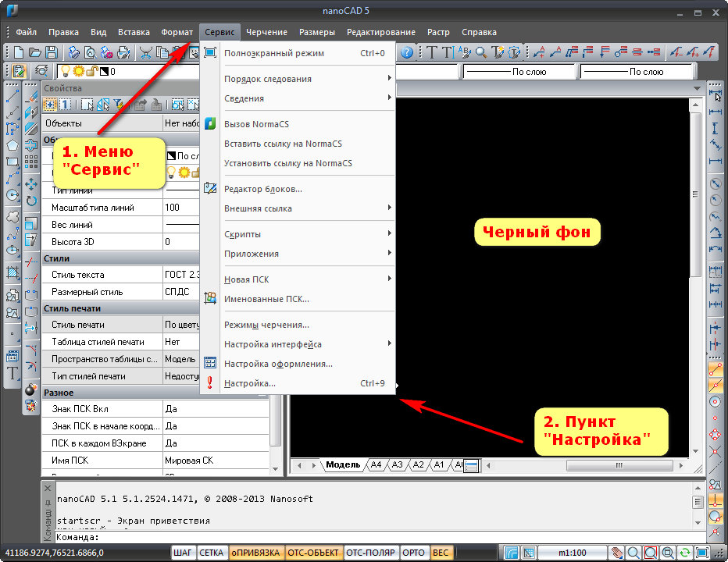Click the Команда: command input field
This screenshot has height=562, width=728.
pyautogui.click(x=380, y=537)
